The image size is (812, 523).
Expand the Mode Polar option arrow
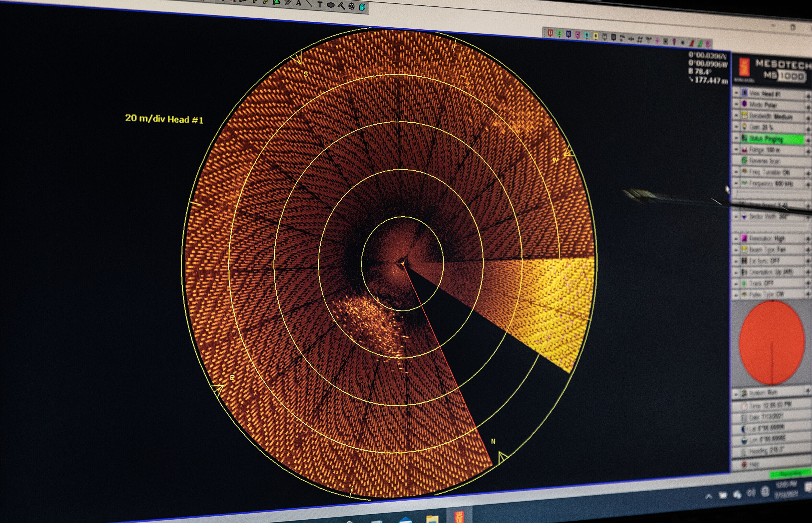[x=808, y=107]
